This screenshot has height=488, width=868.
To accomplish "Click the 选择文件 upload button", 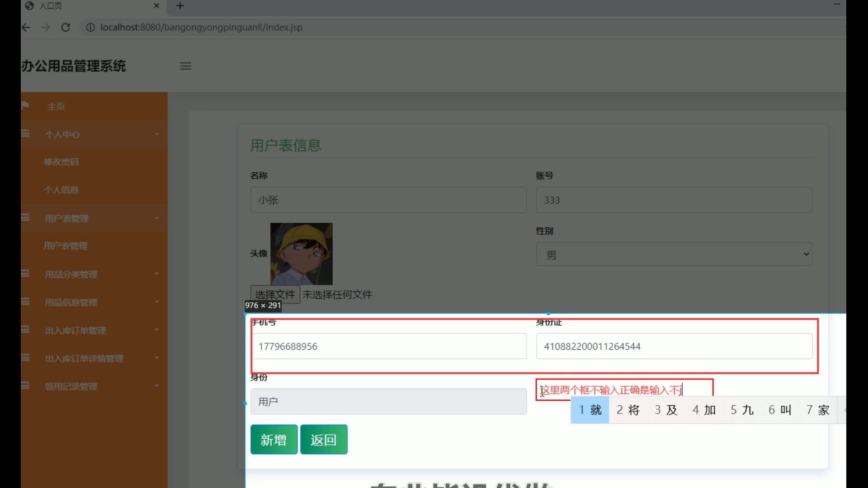I will pyautogui.click(x=275, y=295).
